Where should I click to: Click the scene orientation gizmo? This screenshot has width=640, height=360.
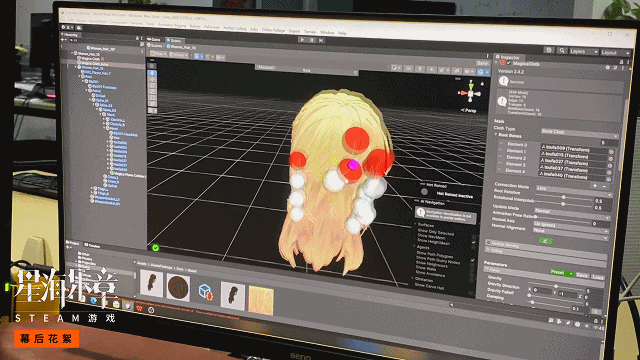click(x=471, y=94)
